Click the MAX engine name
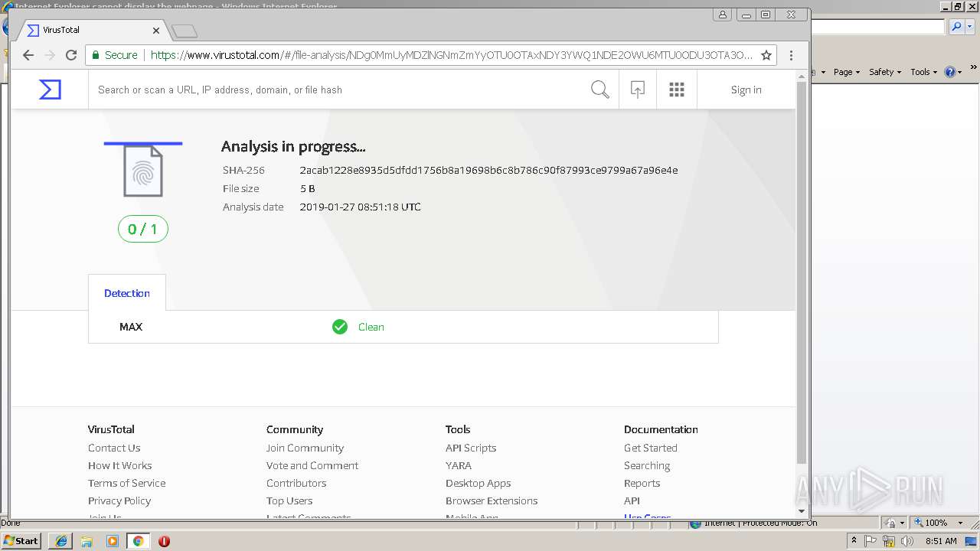This screenshot has width=980, height=551. point(131,327)
